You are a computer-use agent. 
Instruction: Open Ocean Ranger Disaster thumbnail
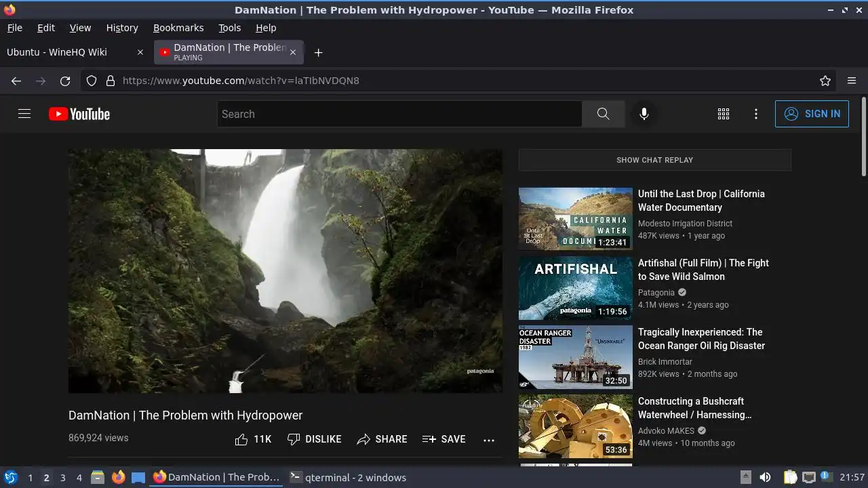(x=576, y=357)
